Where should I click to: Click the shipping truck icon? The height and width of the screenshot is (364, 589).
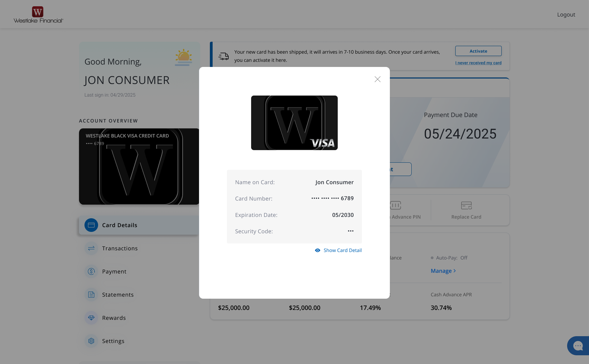(x=224, y=56)
